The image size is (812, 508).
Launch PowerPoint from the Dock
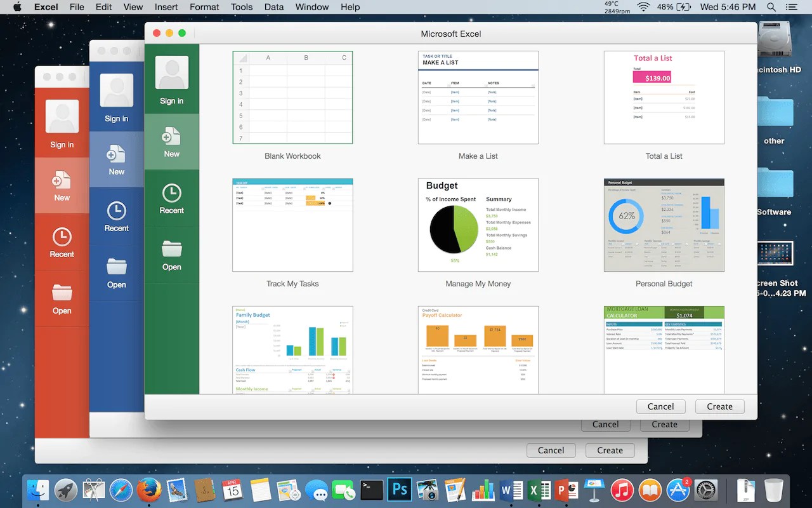(x=566, y=490)
